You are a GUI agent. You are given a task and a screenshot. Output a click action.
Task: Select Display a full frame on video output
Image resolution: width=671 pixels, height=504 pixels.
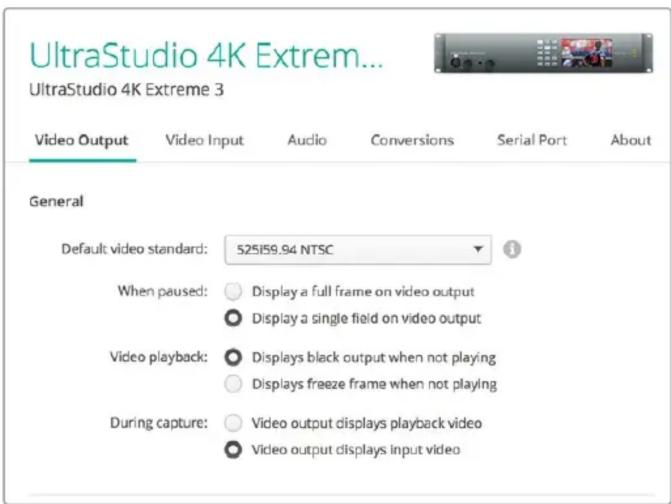[x=234, y=292]
